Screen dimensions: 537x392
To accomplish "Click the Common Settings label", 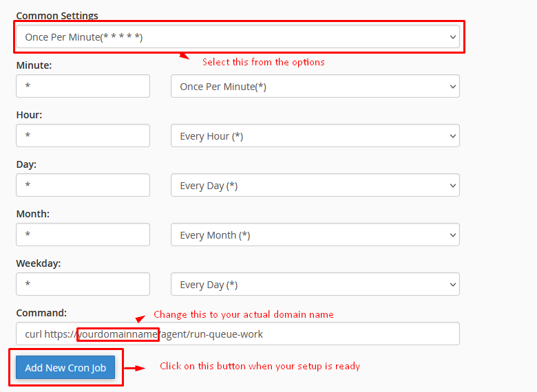I will click(56, 15).
